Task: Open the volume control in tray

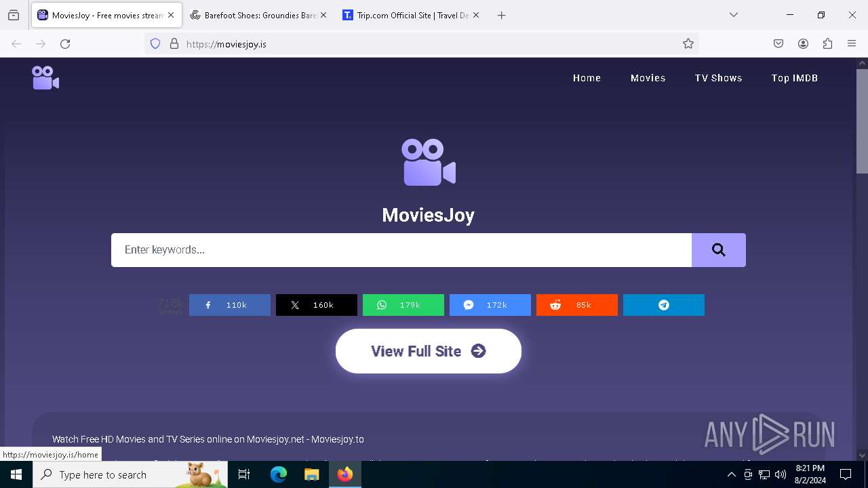Action: tap(781, 474)
